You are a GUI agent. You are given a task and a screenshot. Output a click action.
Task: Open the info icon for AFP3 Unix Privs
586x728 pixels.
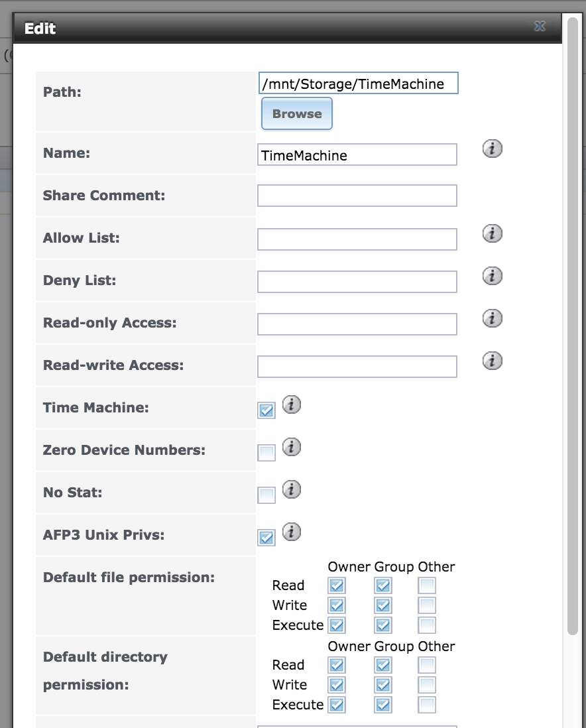pos(292,532)
